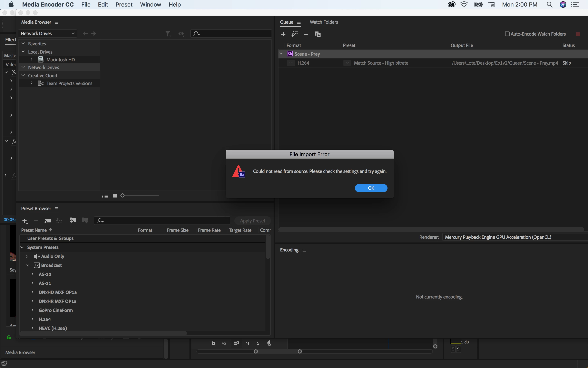Open the Media Browser panel menu

pos(57,22)
